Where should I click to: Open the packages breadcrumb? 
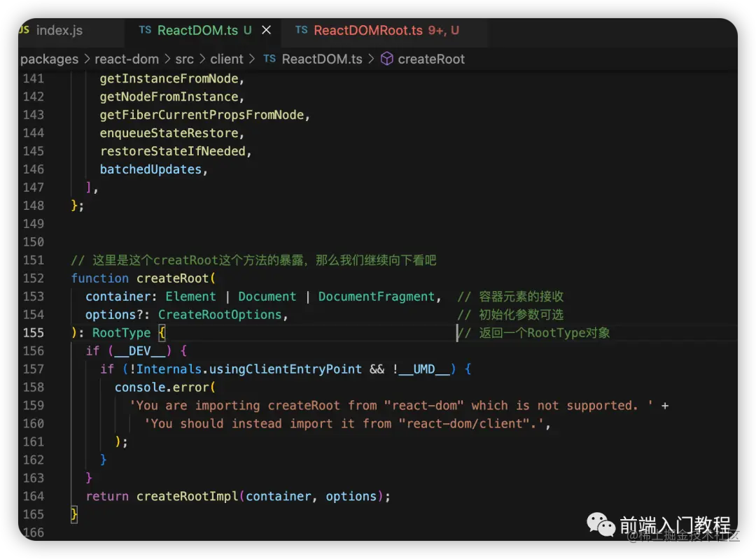[x=49, y=59]
